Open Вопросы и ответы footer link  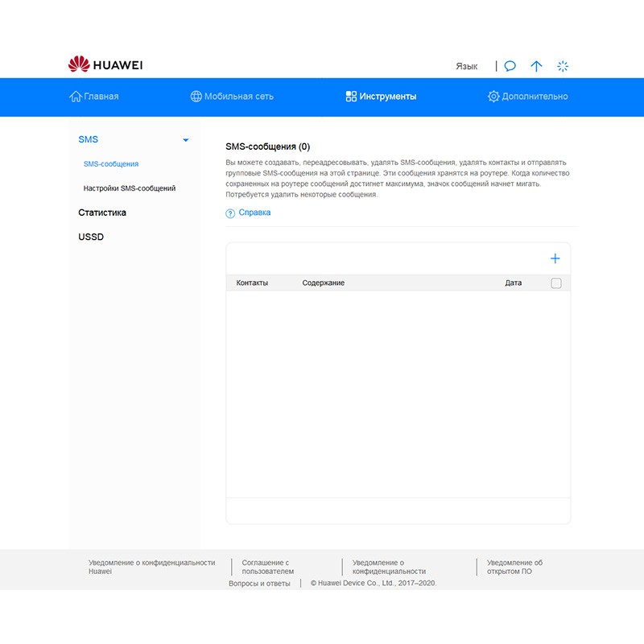point(259,584)
